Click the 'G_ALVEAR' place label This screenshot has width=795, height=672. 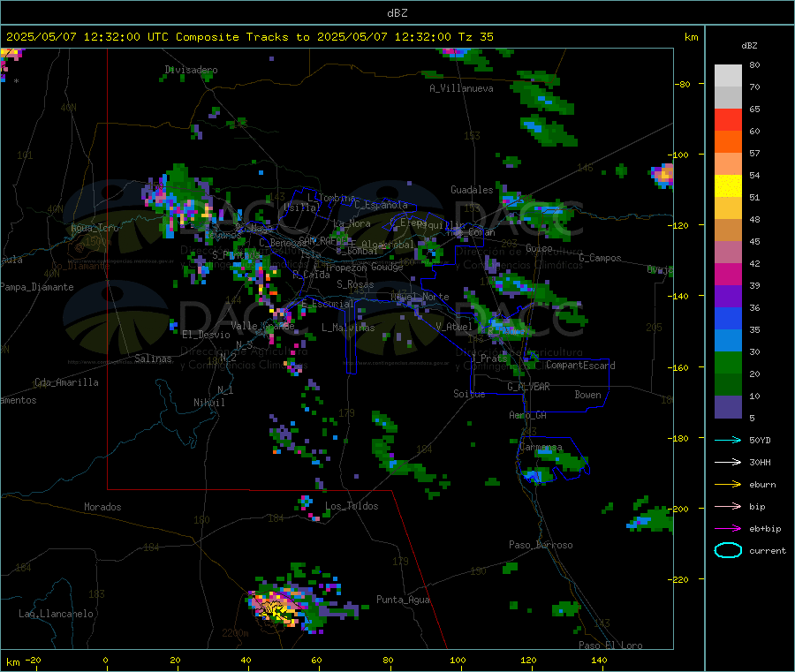tap(529, 387)
